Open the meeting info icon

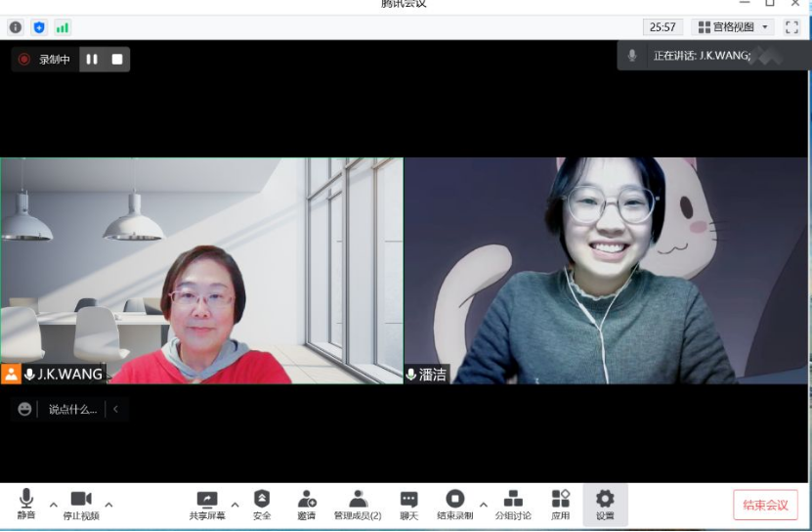click(16, 27)
